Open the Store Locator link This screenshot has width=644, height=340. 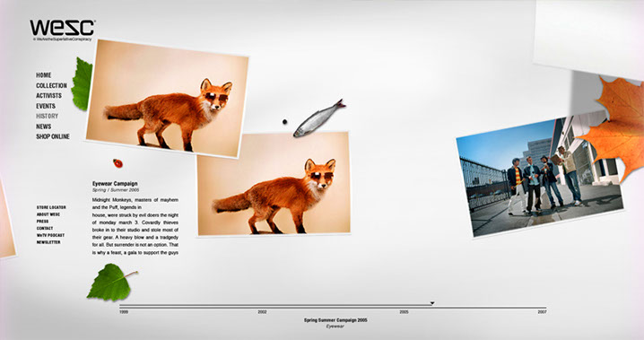point(51,207)
